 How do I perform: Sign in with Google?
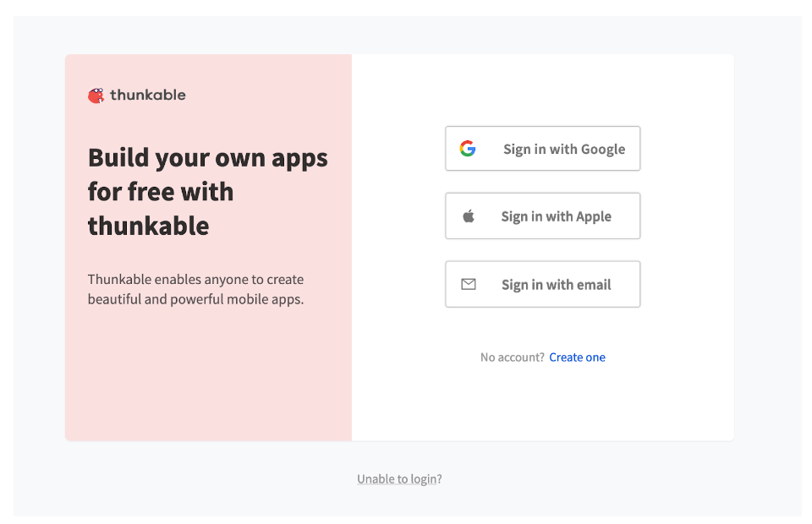pos(543,149)
